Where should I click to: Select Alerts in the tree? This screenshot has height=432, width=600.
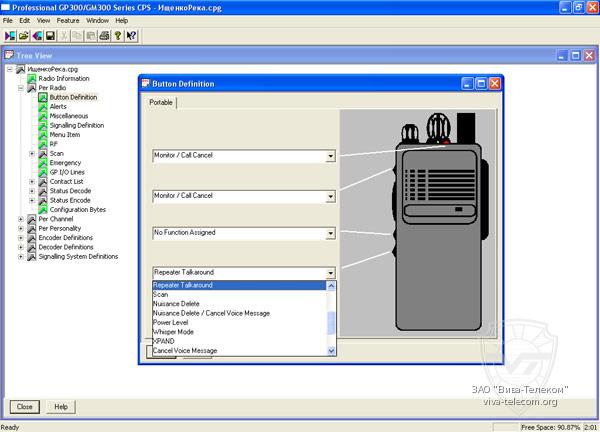click(58, 106)
